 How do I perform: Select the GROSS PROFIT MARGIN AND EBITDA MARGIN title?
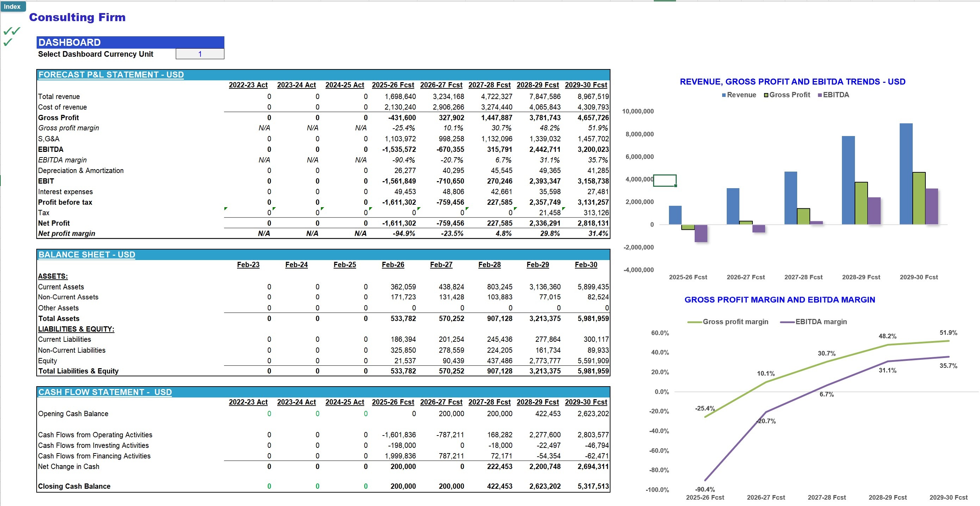[780, 300]
